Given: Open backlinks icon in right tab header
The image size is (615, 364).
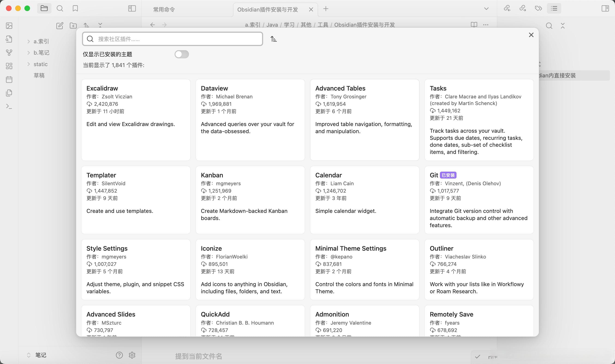Looking at the screenshot, I should click(507, 8).
